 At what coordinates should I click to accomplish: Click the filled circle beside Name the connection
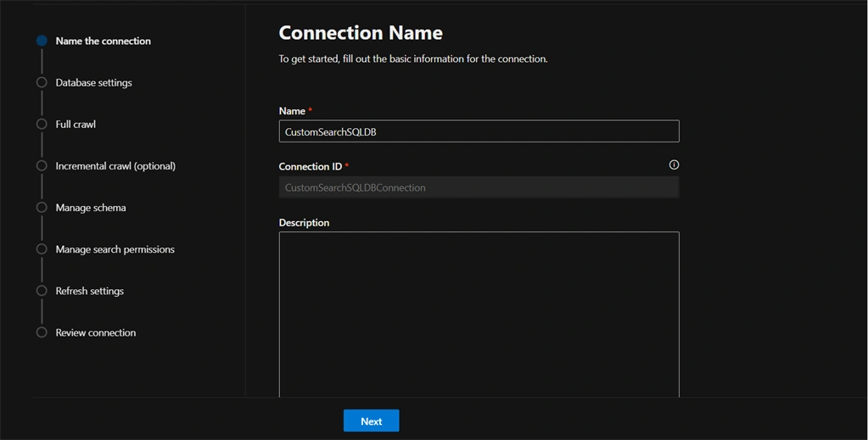click(42, 41)
